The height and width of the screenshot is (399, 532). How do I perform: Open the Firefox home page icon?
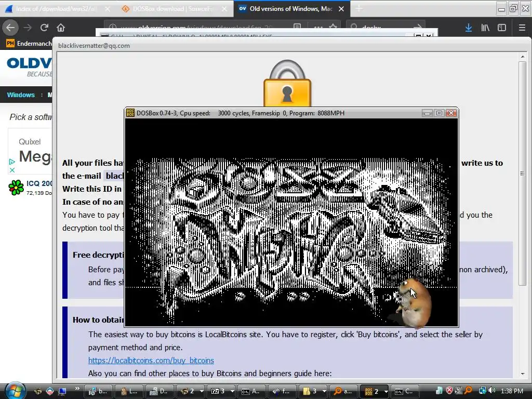click(61, 28)
